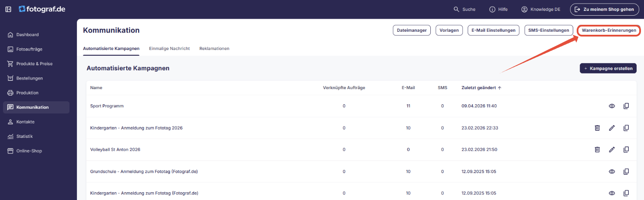Open Bestellungen in the sidebar

(x=36, y=78)
